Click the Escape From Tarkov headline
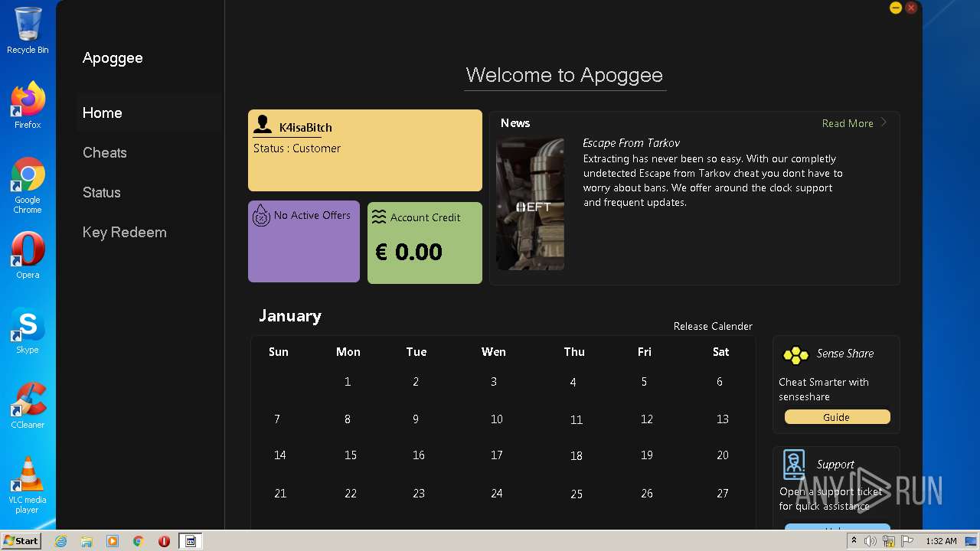The width and height of the screenshot is (980, 551). coord(631,143)
